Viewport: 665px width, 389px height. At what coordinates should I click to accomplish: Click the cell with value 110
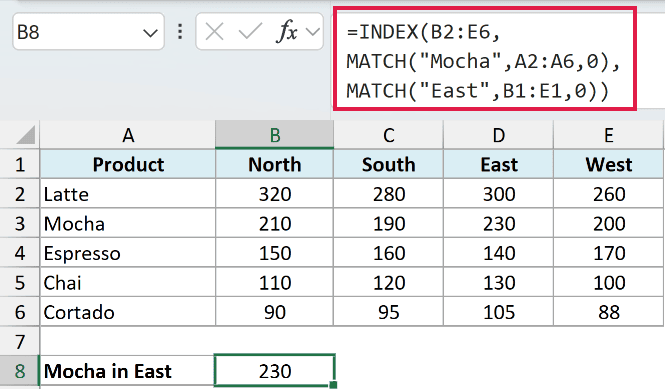click(x=274, y=283)
